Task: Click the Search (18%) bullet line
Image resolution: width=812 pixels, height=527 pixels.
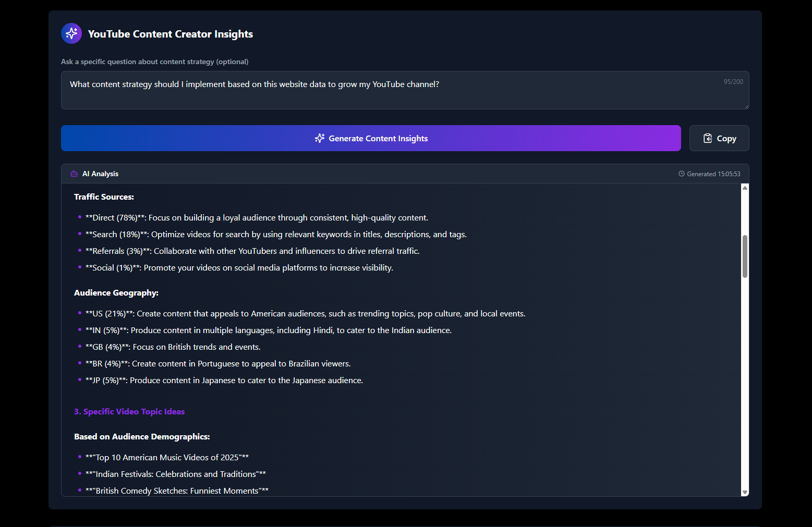Action: pyautogui.click(x=276, y=235)
